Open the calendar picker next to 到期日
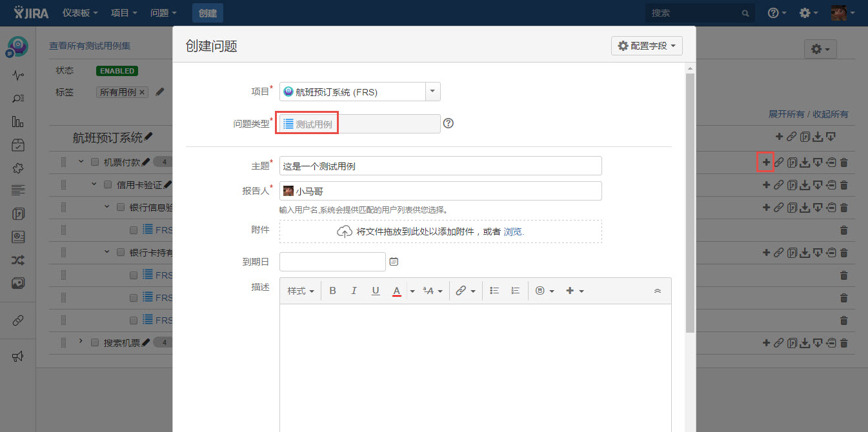Image resolution: width=868 pixels, height=432 pixels. tap(394, 262)
